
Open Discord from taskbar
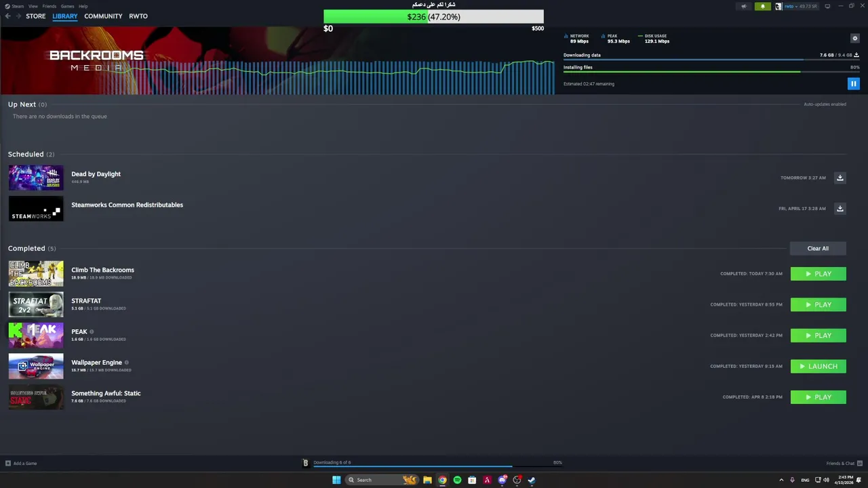tap(502, 480)
